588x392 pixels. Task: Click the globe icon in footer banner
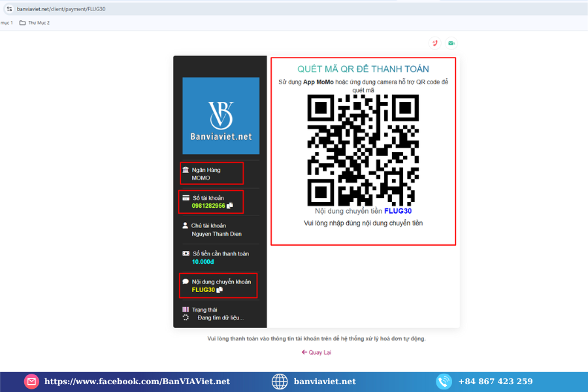280,382
